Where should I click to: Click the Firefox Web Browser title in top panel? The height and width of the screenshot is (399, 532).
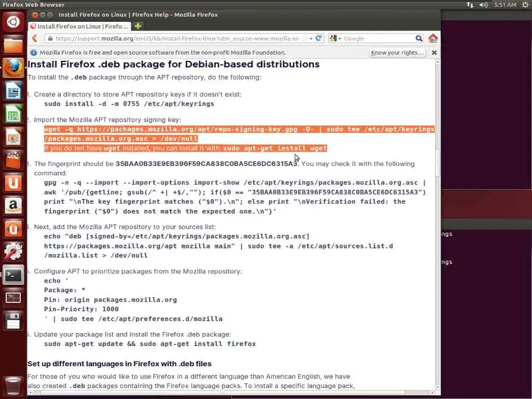(x=33, y=5)
